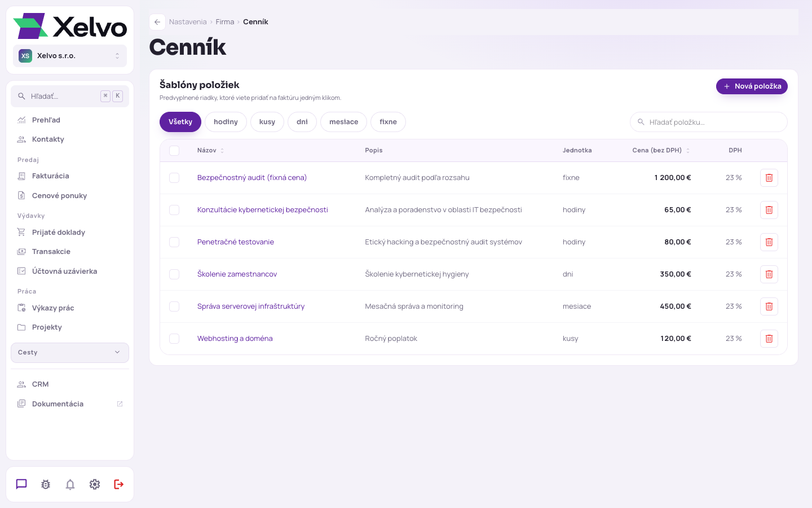Click the trash icon for Webhosting a doména
The width and height of the screenshot is (812, 508).
(x=769, y=339)
